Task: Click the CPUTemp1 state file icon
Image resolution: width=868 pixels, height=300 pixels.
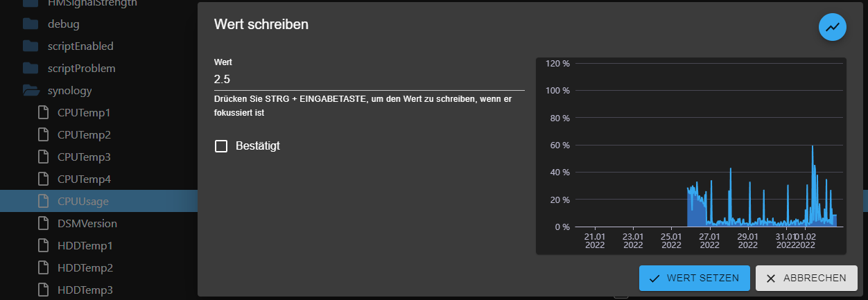Action: point(44,112)
